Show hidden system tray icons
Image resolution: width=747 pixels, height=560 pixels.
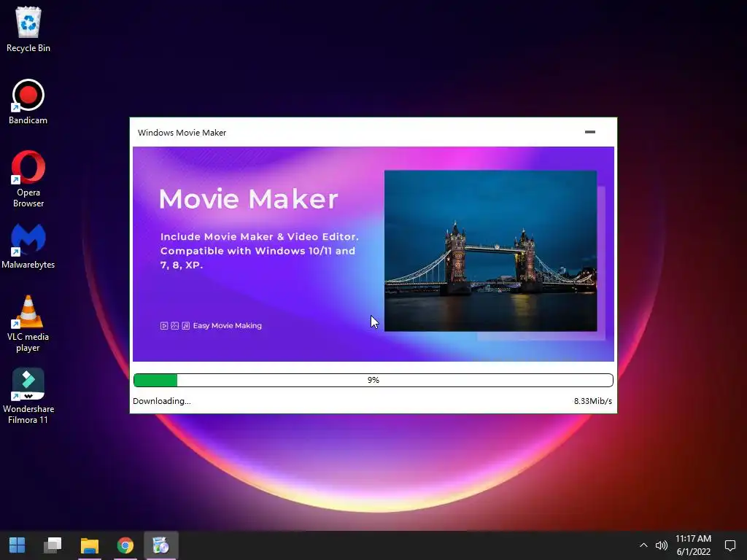pos(643,545)
